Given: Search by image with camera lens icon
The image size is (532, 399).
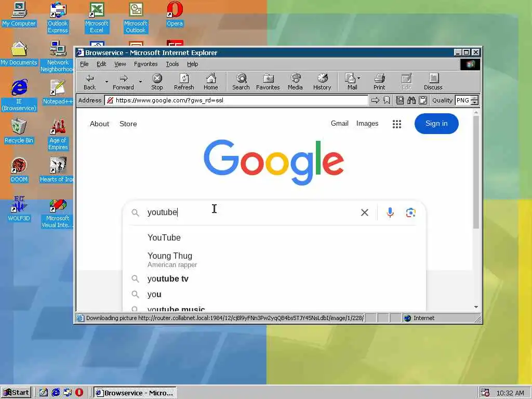Looking at the screenshot, I should [x=411, y=212].
